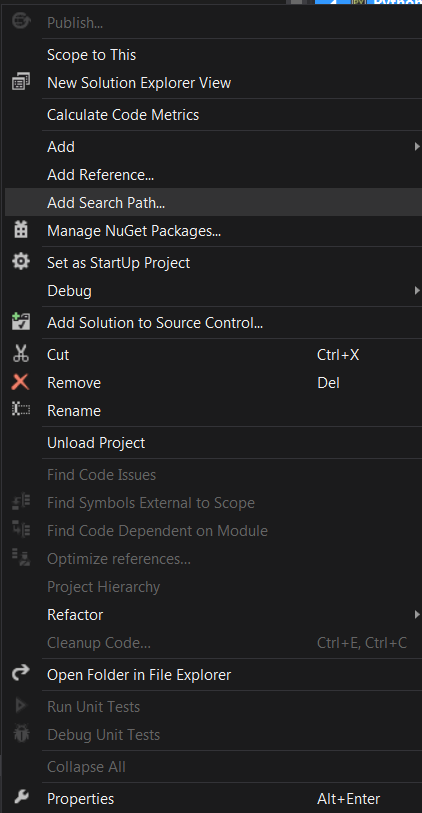This screenshot has height=813, width=422.
Task: Click the NuGet package icon
Action: [x=21, y=230]
